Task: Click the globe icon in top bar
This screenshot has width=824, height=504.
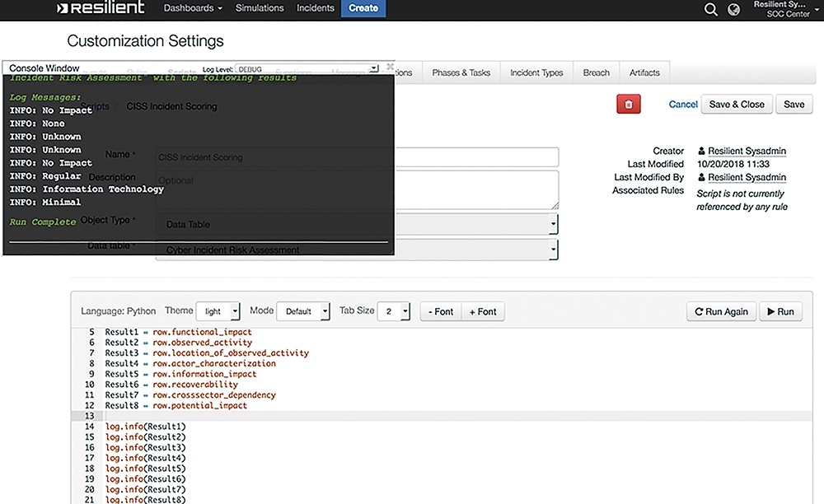Action: click(733, 9)
